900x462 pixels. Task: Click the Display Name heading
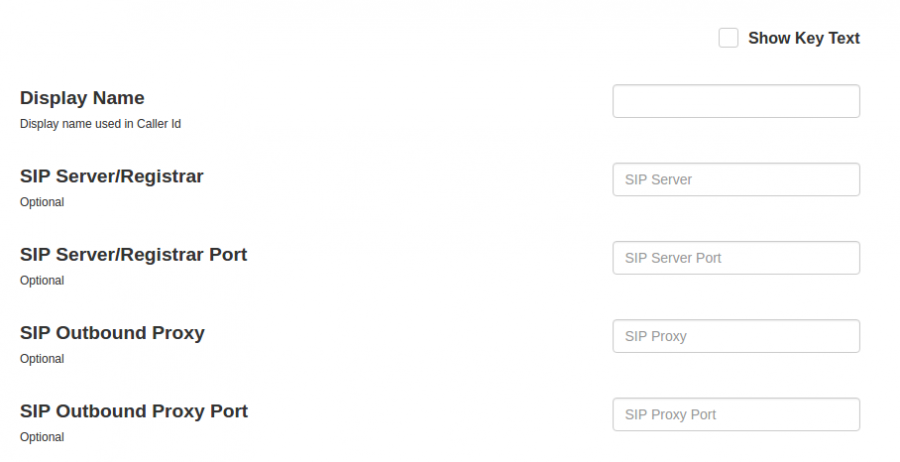pos(82,98)
